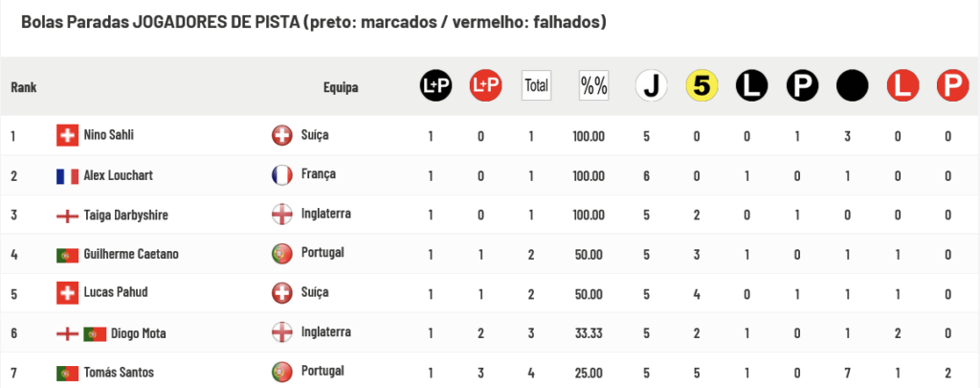Click the white J games header icon
Image resolution: width=980 pixels, height=388 pixels.
coord(651,85)
